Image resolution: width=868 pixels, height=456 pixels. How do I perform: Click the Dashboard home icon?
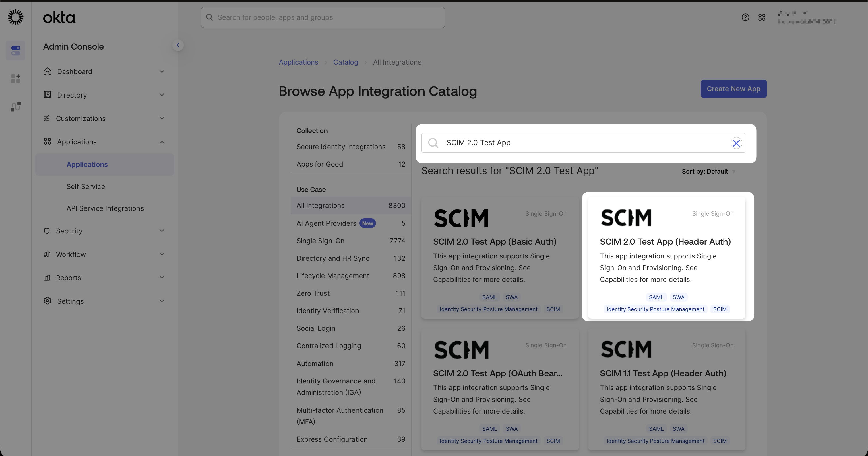(48, 71)
